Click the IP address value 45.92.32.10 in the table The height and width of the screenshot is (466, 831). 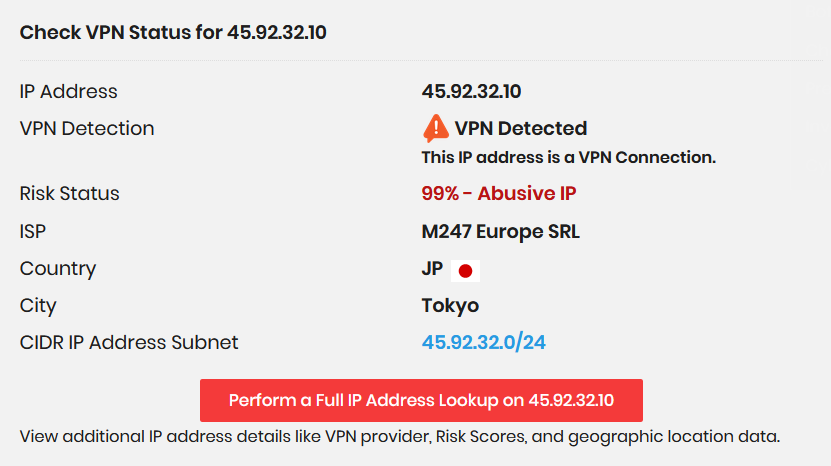point(471,92)
